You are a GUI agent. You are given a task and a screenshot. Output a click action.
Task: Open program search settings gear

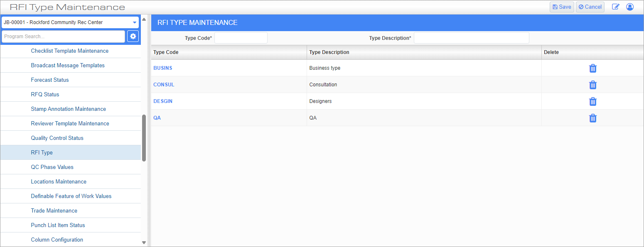[x=133, y=37]
